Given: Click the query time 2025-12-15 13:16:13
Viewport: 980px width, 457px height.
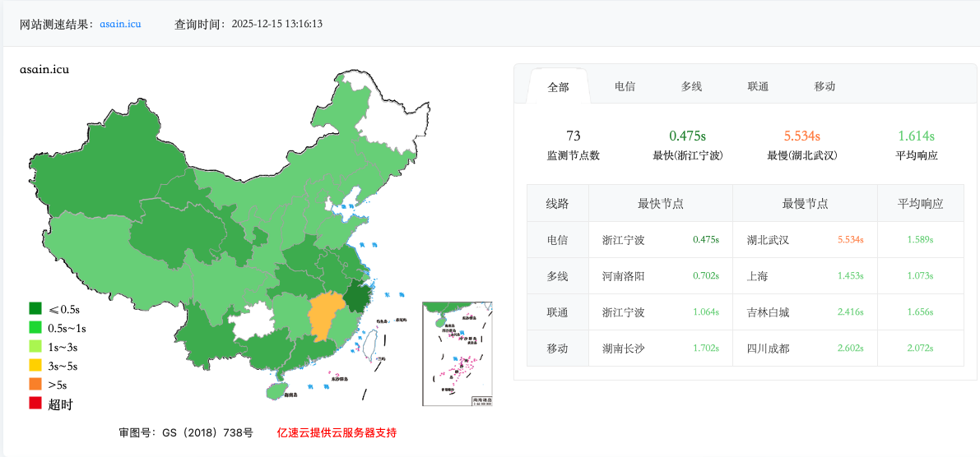Looking at the screenshot, I should pos(276,25).
